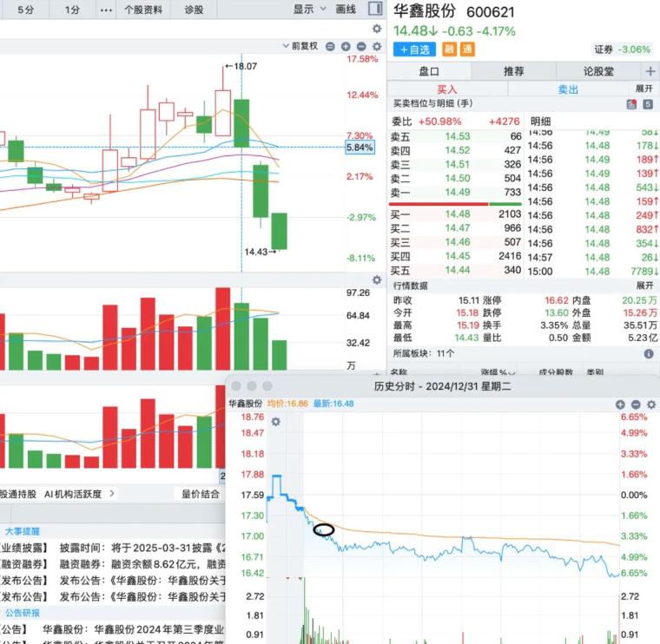Image resolution: width=660 pixels, height=644 pixels.
Task: Select the 个股资料 tab
Action: [x=143, y=9]
